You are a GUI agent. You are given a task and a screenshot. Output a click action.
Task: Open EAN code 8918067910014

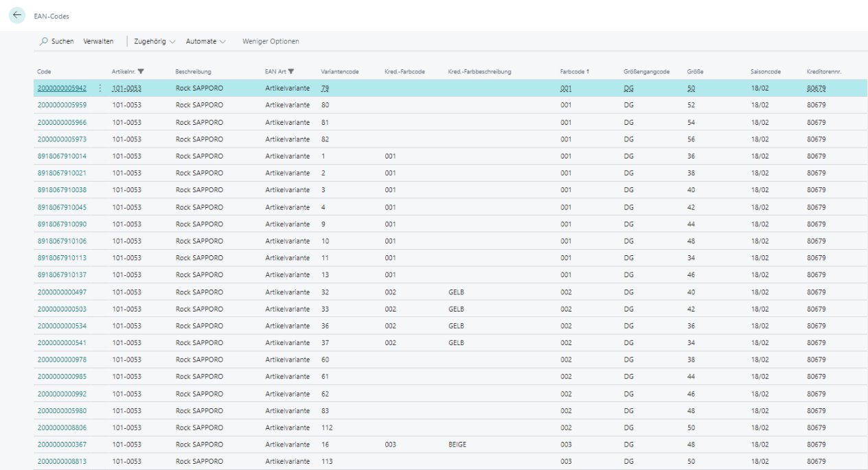[x=62, y=156]
